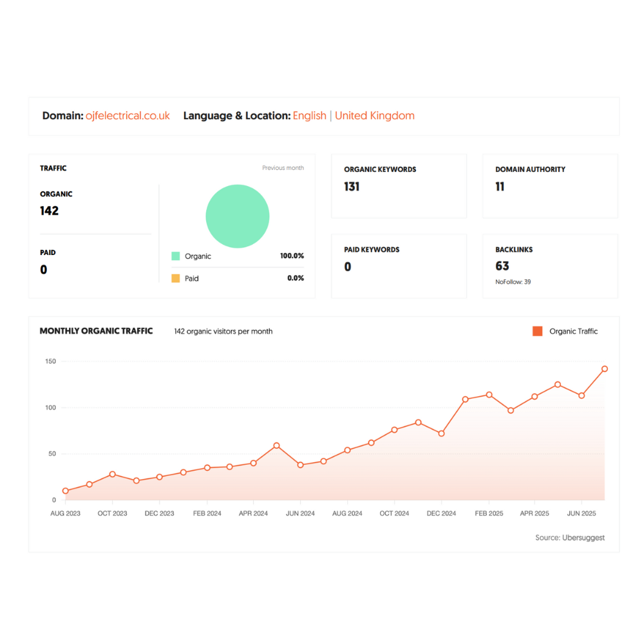Toggle the Organic Traffic chart series

point(571,331)
